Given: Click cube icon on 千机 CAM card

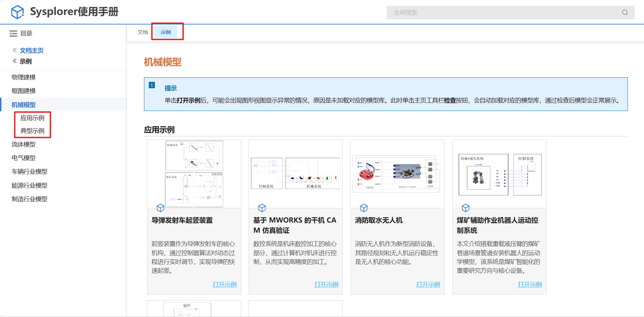Looking at the screenshot, I should 262,208.
